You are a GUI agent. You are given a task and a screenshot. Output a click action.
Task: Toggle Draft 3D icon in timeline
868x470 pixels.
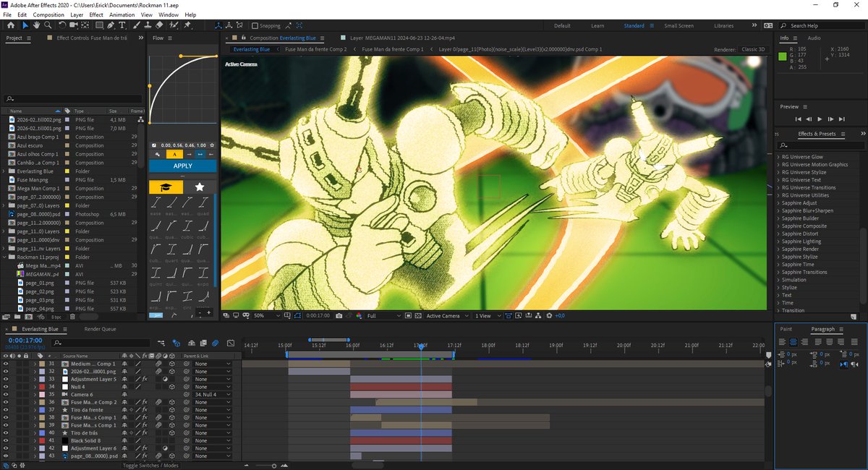tap(176, 343)
